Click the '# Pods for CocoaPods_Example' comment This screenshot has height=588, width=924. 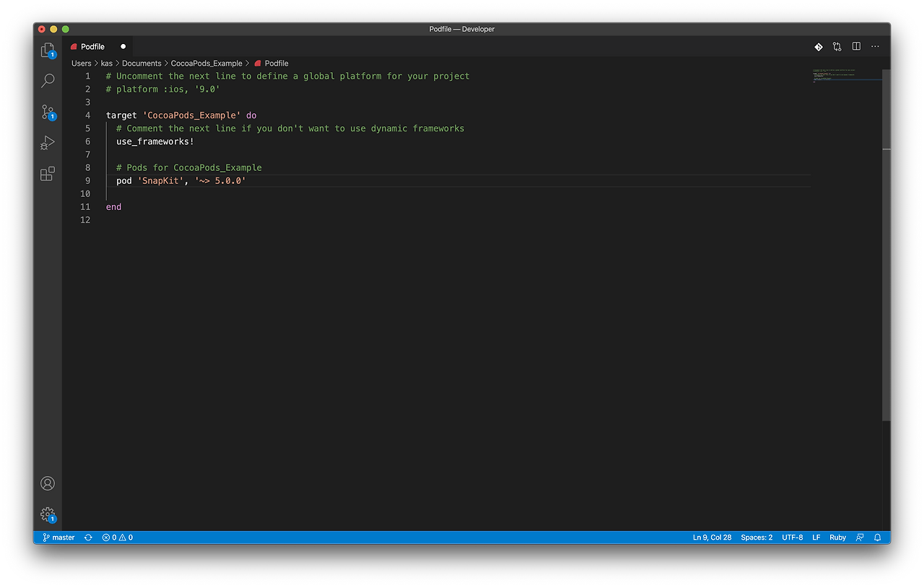click(189, 167)
